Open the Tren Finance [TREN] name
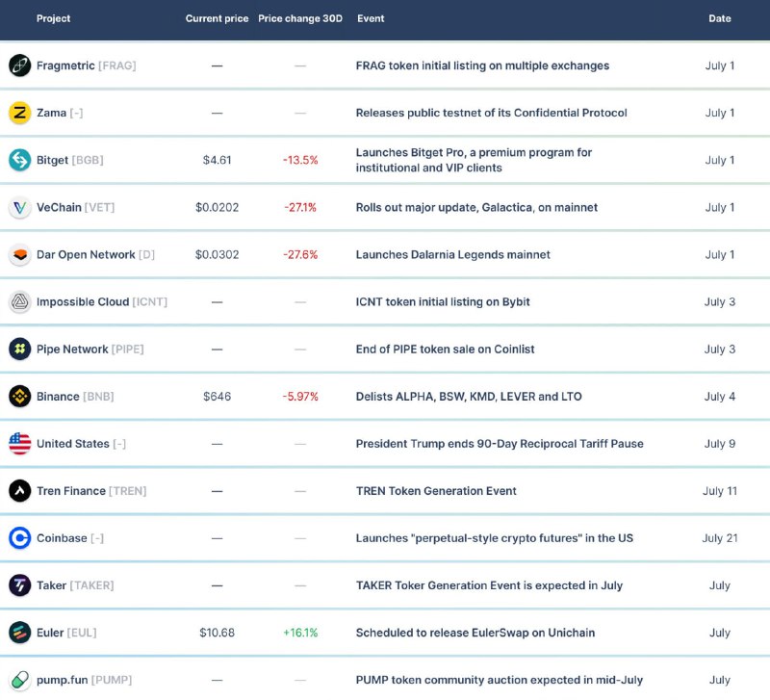The image size is (770, 700). pyautogui.click(x=91, y=491)
